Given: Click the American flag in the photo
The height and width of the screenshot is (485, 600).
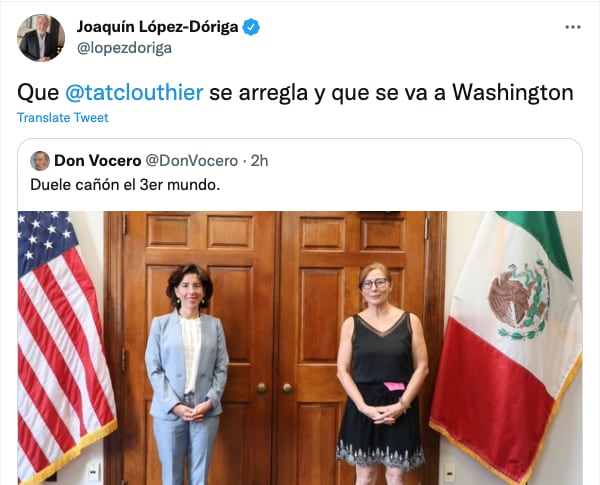Looking at the screenshot, I should tap(63, 345).
